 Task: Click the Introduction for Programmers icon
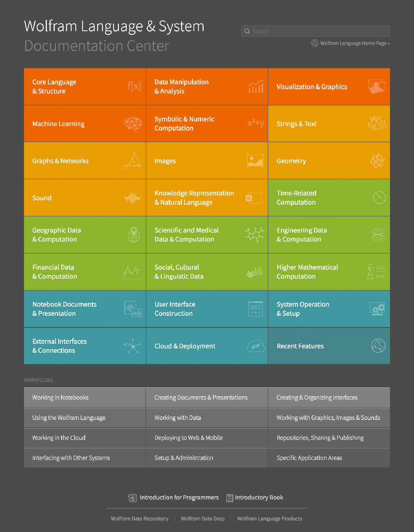pyautogui.click(x=132, y=498)
